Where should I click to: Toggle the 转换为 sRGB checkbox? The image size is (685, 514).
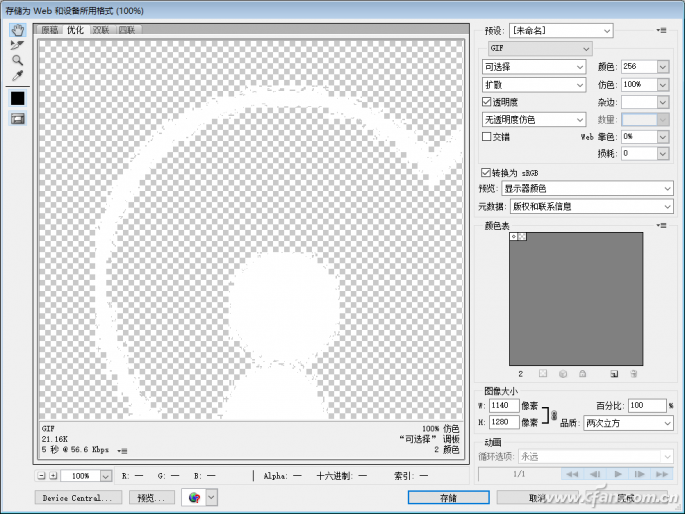485,172
